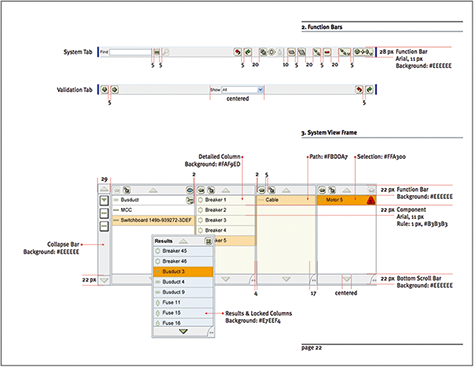Click the up arrow in Motor 5 column header
The height and width of the screenshot is (367, 474).
tap(347, 190)
